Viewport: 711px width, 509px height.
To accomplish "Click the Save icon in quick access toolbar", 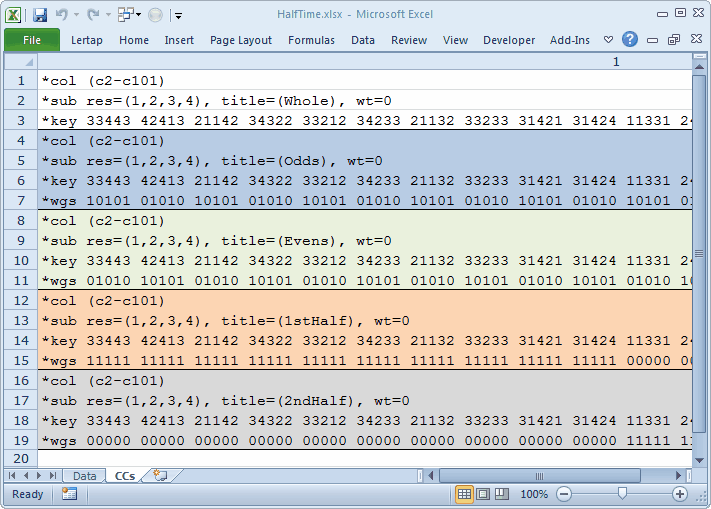I will (x=40, y=15).
